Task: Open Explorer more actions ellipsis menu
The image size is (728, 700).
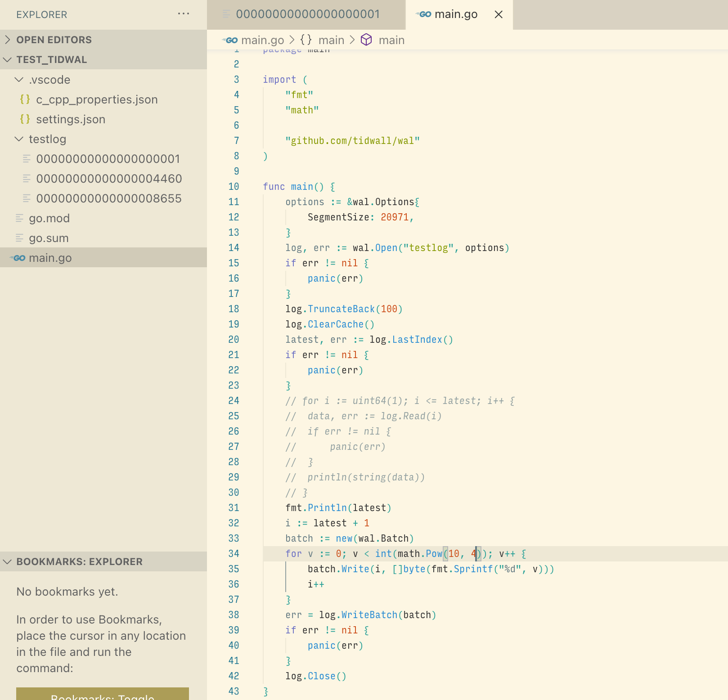Action: pos(184,14)
